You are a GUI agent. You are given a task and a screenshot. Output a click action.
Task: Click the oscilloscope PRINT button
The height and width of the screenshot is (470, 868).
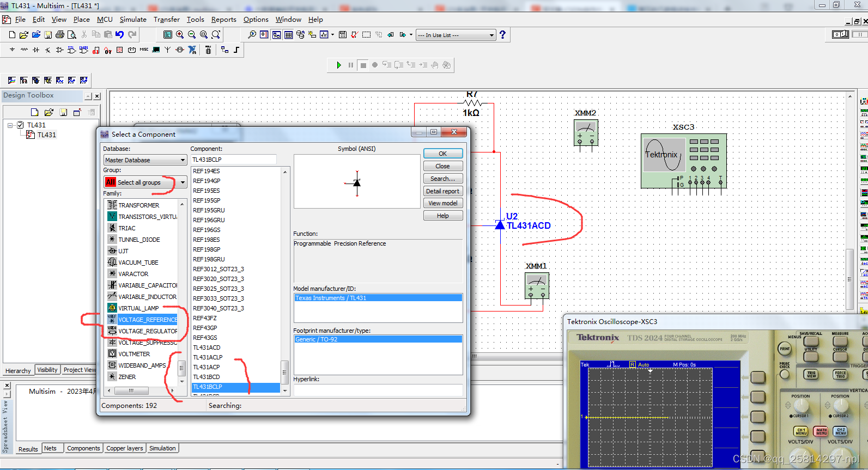coord(785,349)
